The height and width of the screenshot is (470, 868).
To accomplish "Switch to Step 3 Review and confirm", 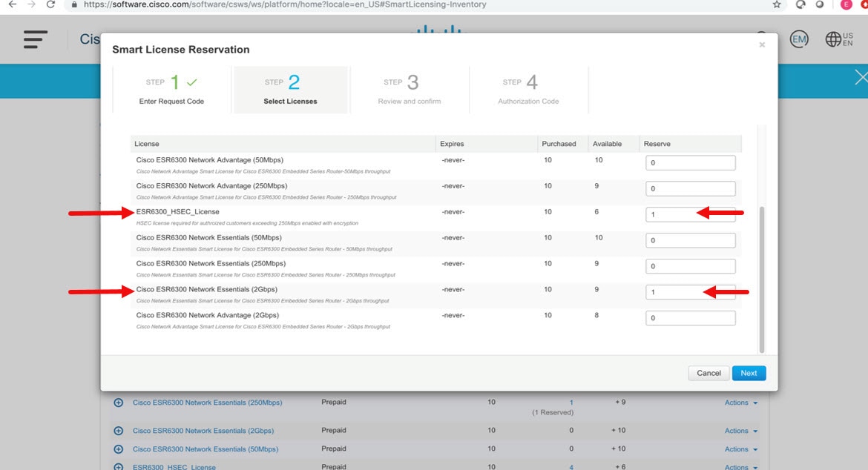I will pyautogui.click(x=410, y=88).
